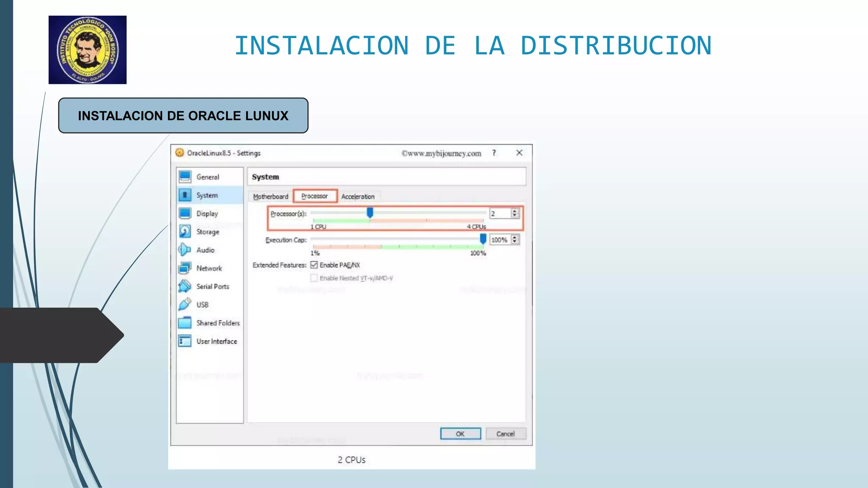Switch to the Acceleration tab
Image resolution: width=868 pixels, height=488 pixels.
click(358, 197)
